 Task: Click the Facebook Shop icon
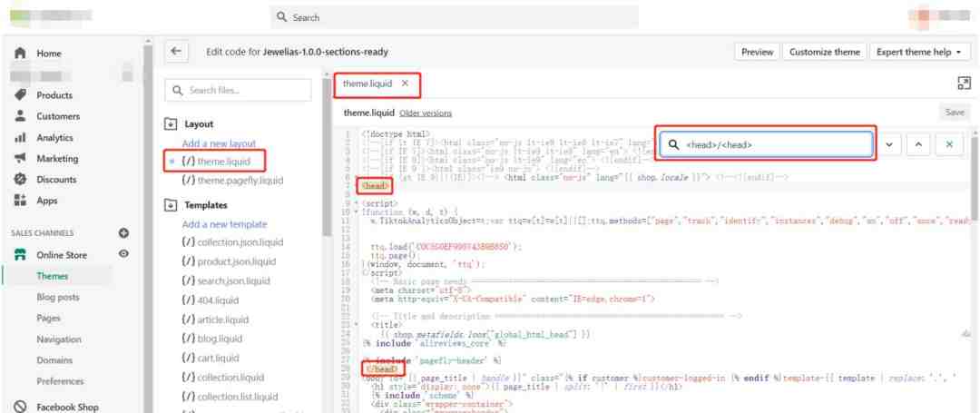20,407
